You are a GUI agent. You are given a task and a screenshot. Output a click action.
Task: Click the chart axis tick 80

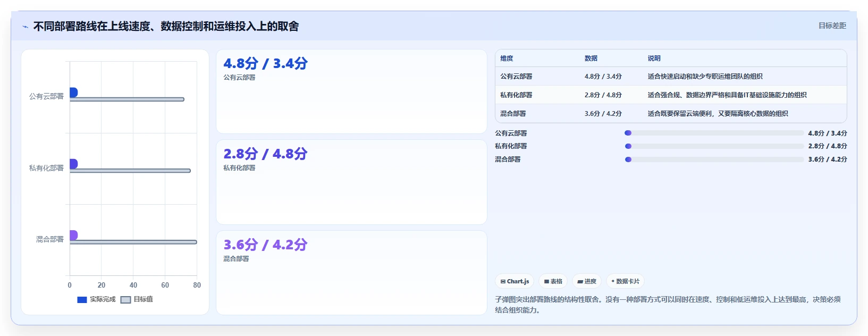[x=197, y=285]
